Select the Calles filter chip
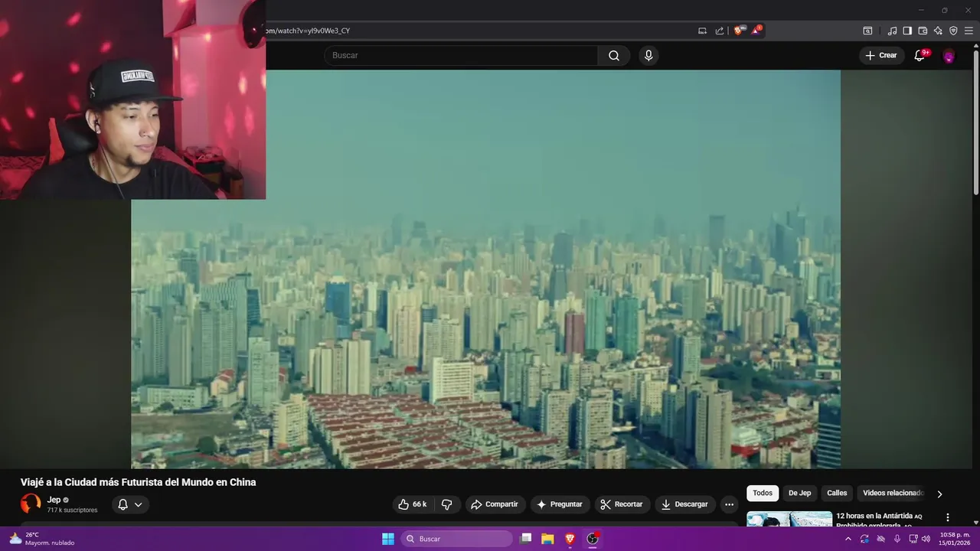Image resolution: width=980 pixels, height=551 pixels. (837, 494)
